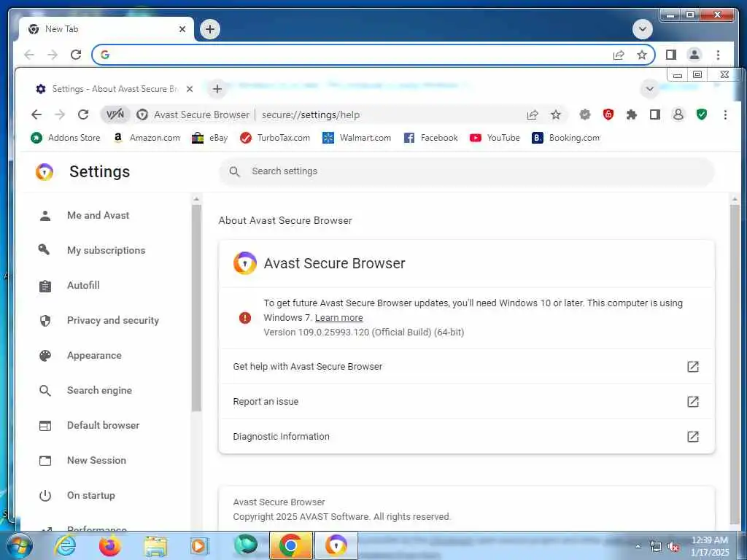
Task: Open the gray Security & Privacy Center gear icon
Action: pyautogui.click(x=585, y=114)
